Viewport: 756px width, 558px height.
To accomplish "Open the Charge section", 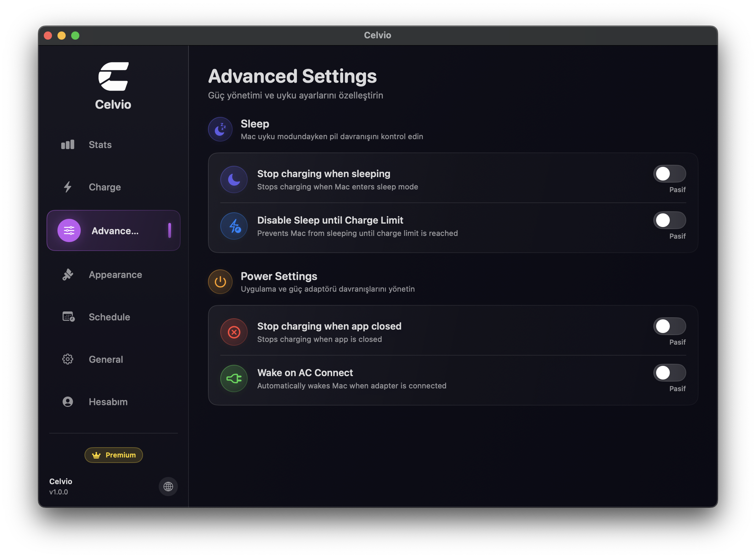I will point(104,187).
